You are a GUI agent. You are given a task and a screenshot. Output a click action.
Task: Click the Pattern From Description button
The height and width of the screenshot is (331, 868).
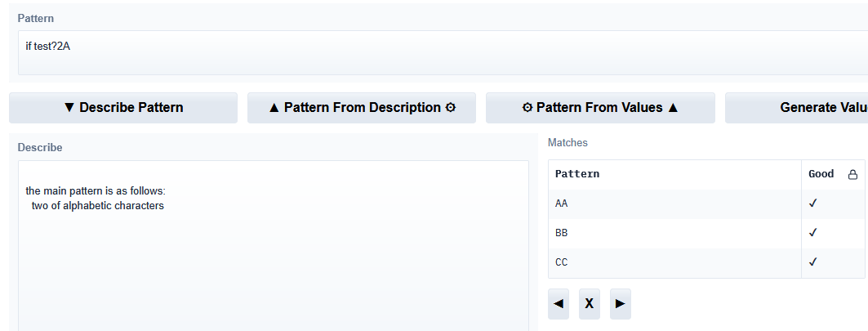click(362, 108)
